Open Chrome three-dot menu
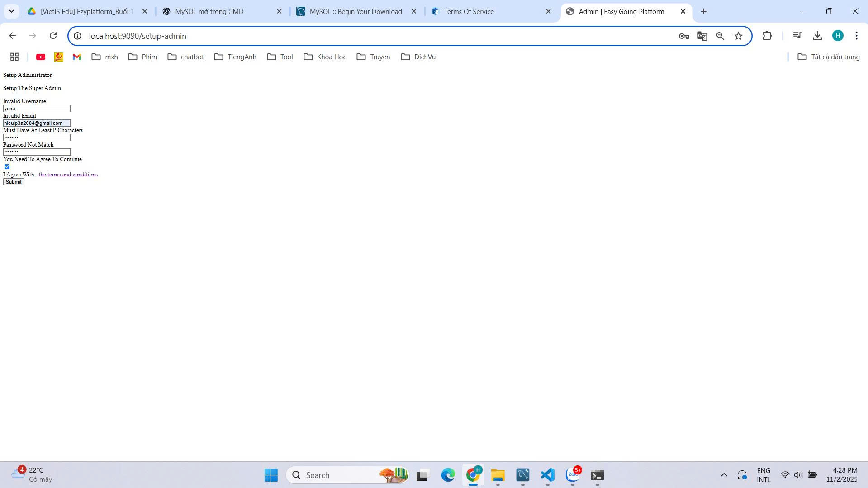This screenshot has width=868, height=488. click(x=856, y=36)
